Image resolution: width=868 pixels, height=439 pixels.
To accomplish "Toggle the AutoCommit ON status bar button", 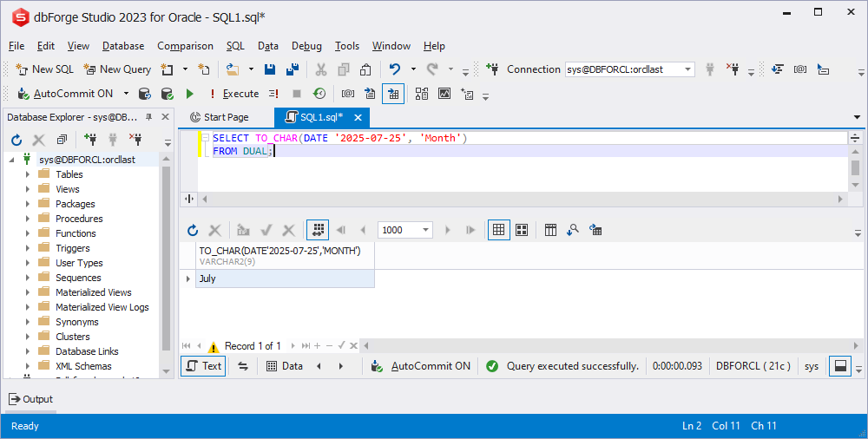I will tap(421, 366).
